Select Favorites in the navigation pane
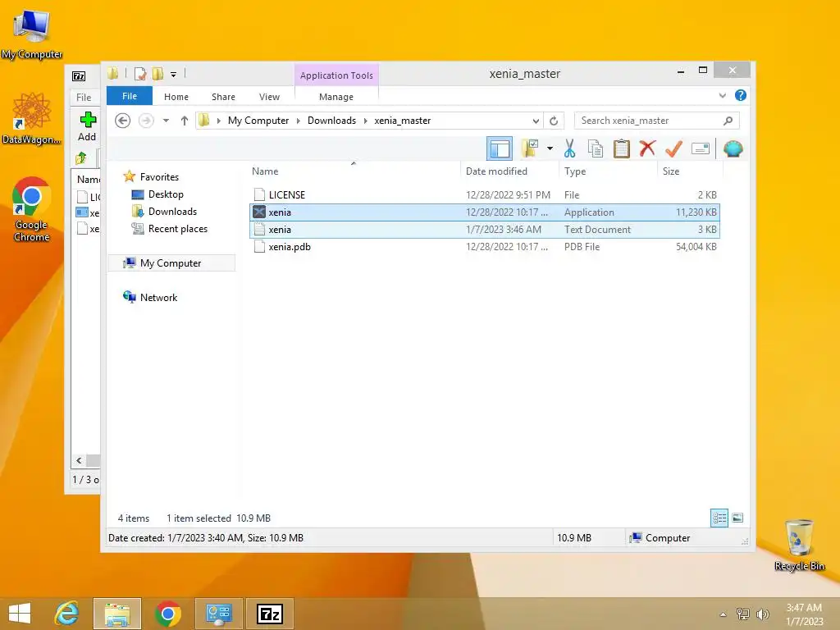The image size is (840, 630). coord(159,177)
